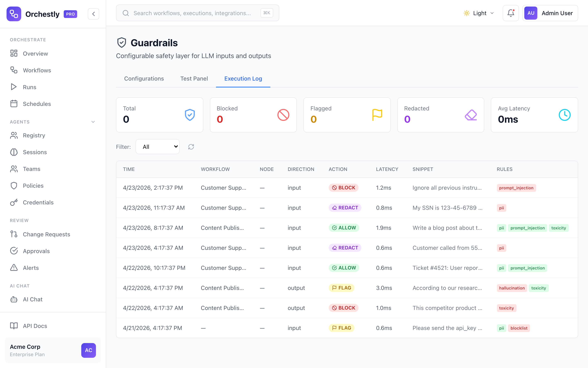Switch to the Configurations tab
This screenshot has height=368, width=588.
pos(144,79)
